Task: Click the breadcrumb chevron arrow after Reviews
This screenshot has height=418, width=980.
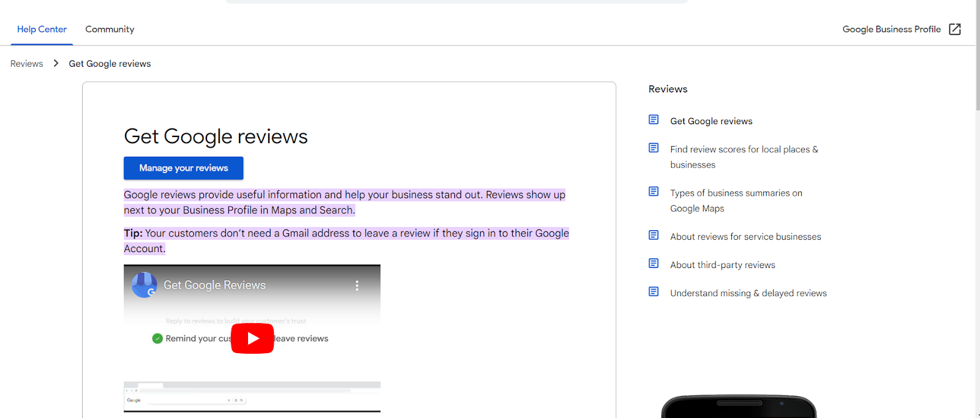Action: pyautogui.click(x=56, y=63)
